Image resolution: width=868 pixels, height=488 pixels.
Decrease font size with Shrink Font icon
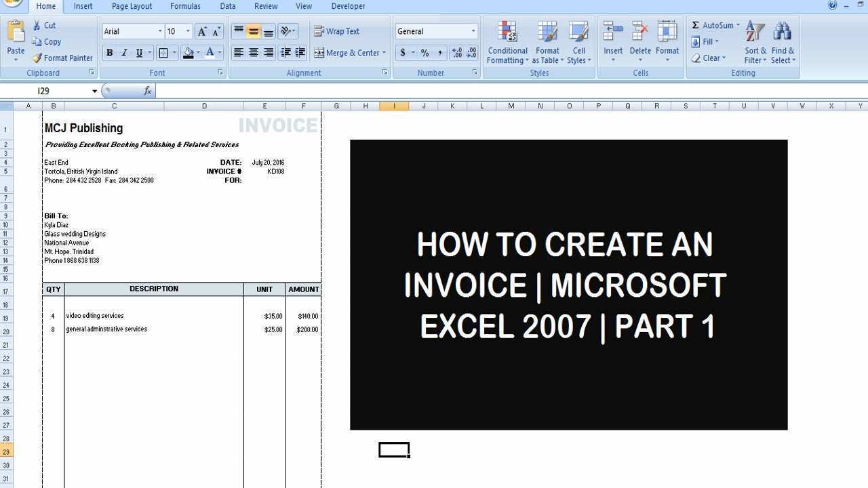(x=216, y=31)
